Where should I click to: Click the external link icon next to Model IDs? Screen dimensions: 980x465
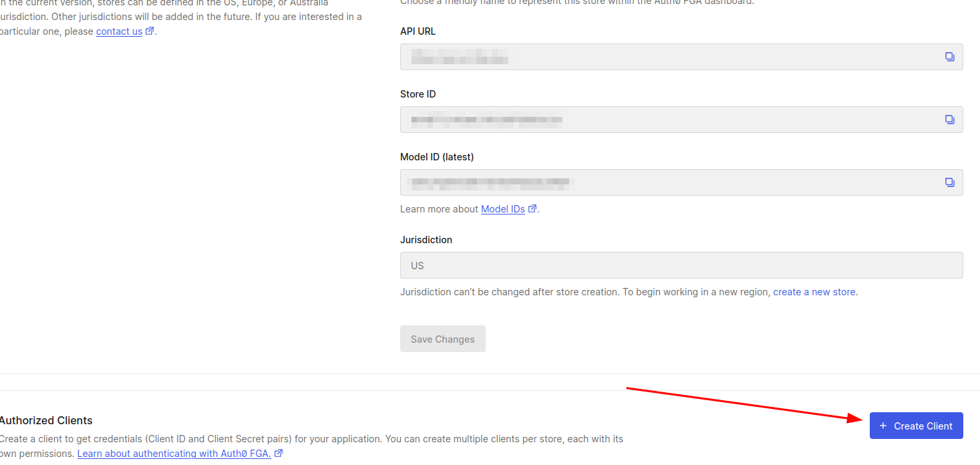[x=532, y=208]
